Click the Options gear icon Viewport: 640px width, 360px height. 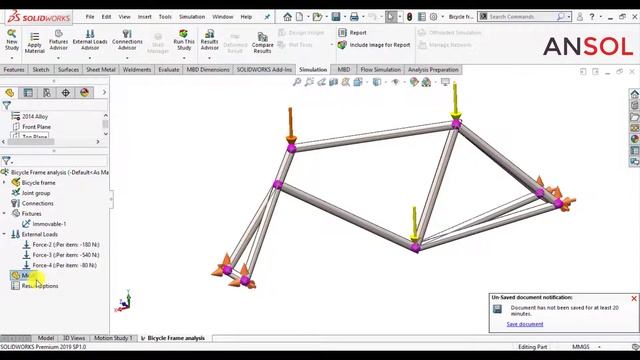[x=433, y=17]
